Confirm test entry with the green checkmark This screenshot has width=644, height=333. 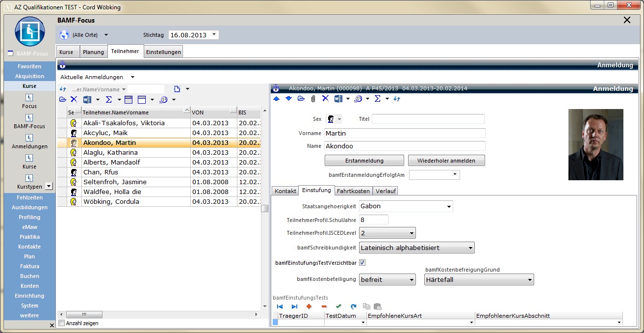click(x=338, y=306)
